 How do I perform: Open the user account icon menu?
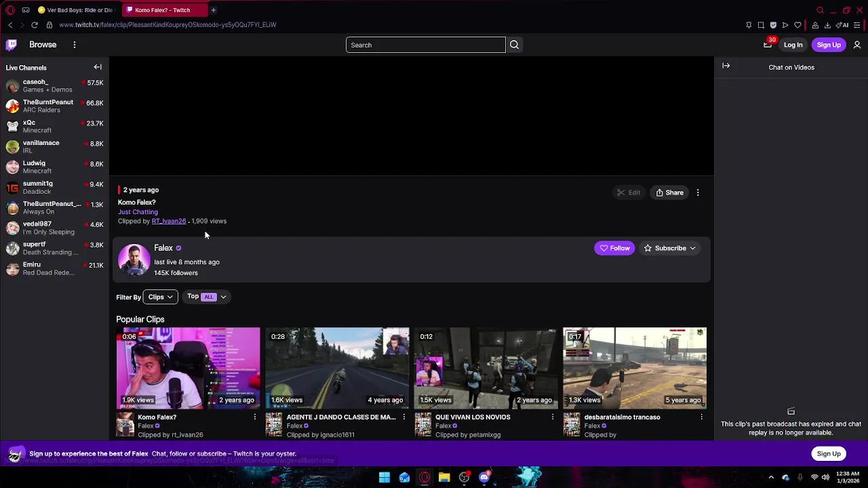857,45
